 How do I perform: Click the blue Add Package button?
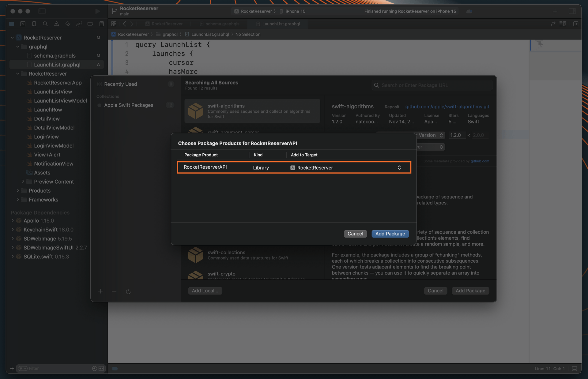tap(390, 234)
